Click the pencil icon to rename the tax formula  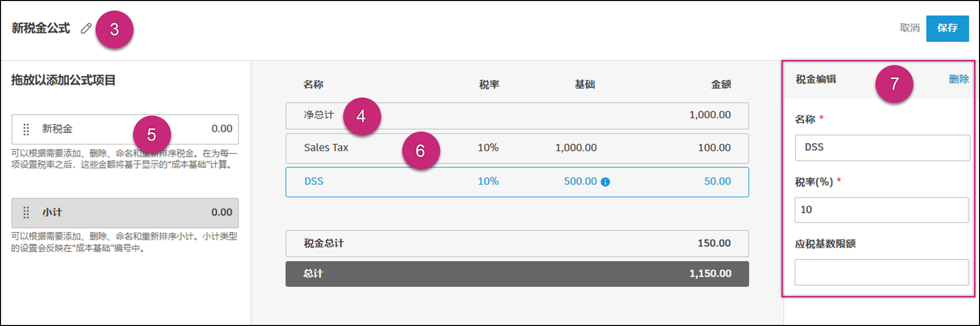[x=85, y=28]
